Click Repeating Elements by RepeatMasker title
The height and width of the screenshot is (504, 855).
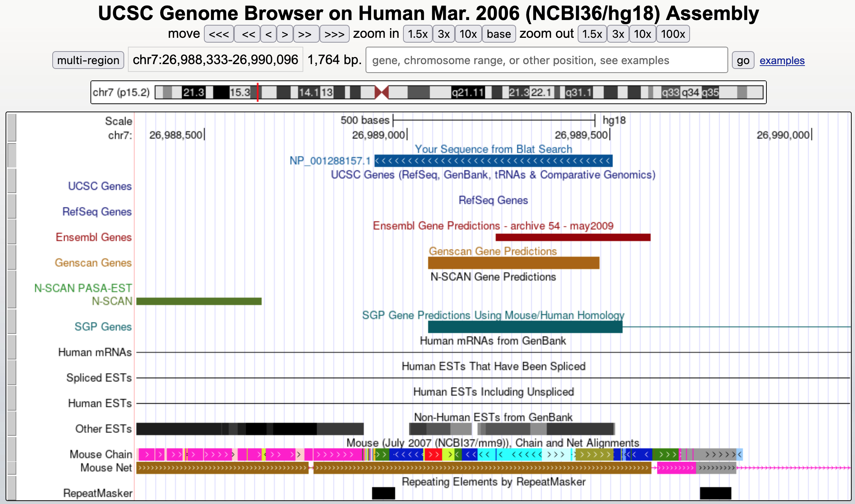[493, 482]
